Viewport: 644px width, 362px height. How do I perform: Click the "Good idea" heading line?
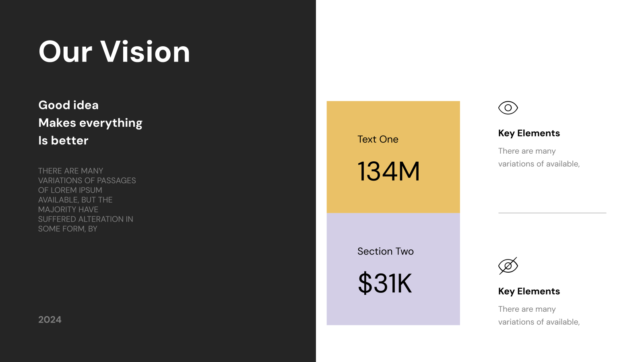68,105
